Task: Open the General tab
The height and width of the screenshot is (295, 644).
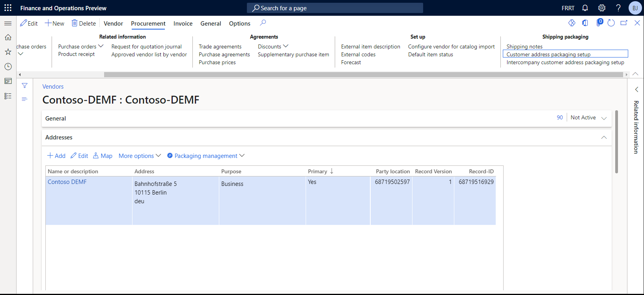Action: point(211,24)
